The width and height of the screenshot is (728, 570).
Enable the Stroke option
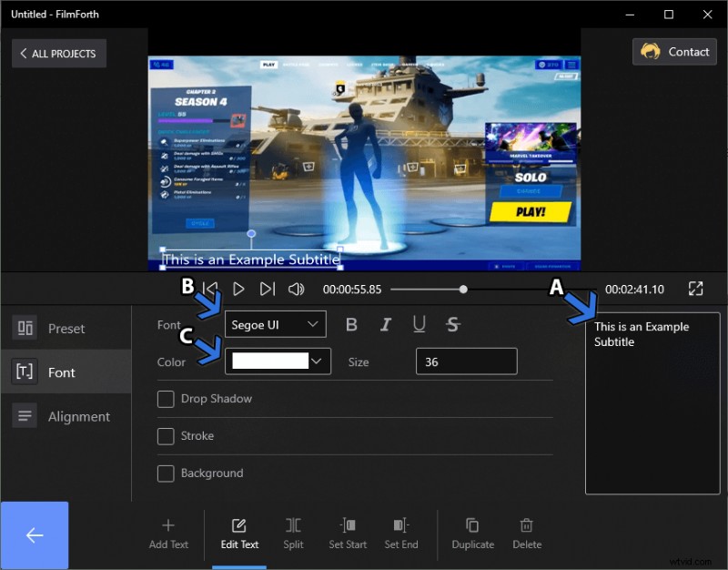[x=166, y=436]
